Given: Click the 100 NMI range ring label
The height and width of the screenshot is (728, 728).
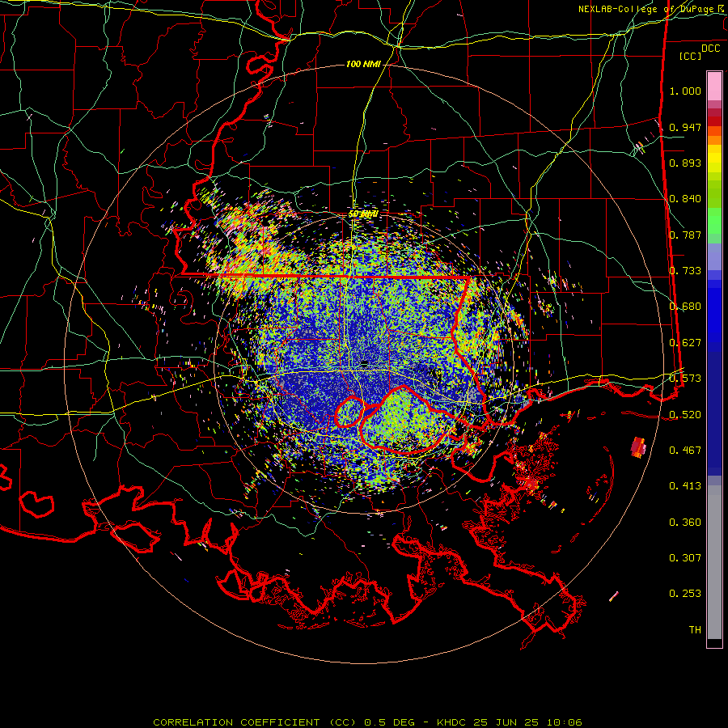Looking at the screenshot, I should click(363, 64).
